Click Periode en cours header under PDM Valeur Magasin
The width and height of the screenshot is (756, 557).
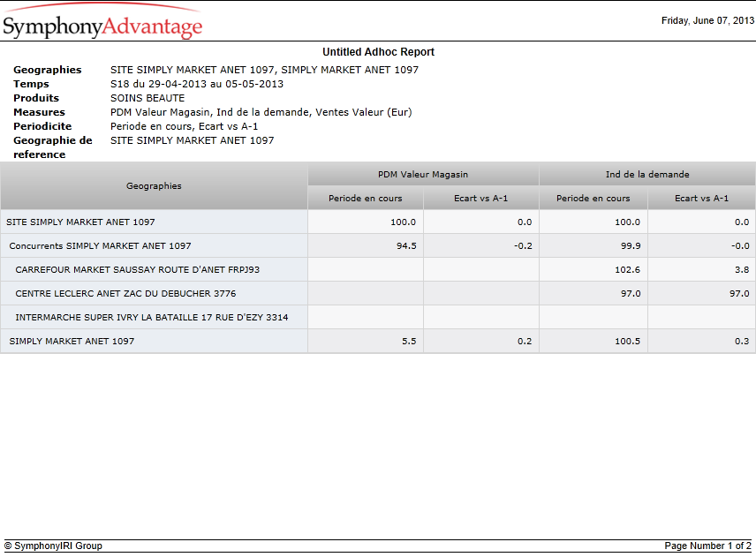pyautogui.click(x=366, y=198)
